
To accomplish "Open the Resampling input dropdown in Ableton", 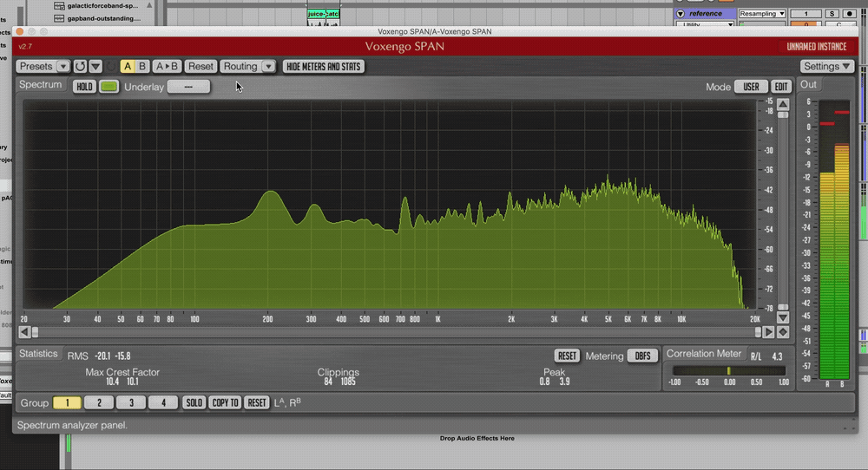I will tap(762, 14).
